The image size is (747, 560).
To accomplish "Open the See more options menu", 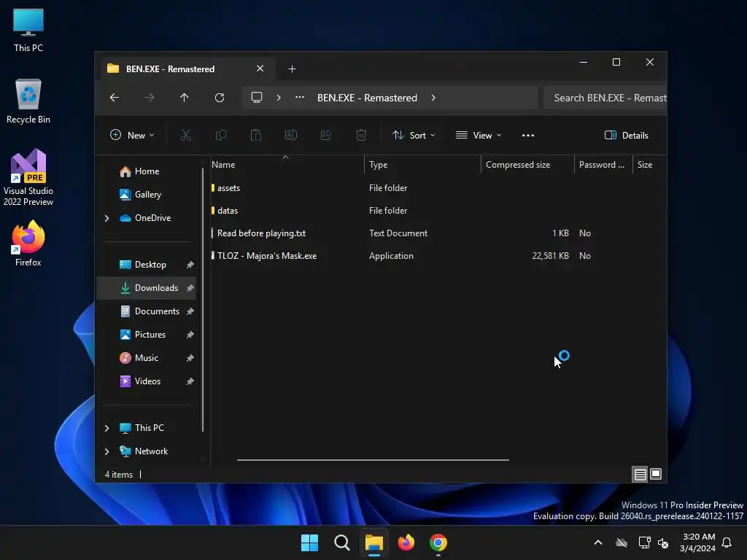I will pos(528,135).
